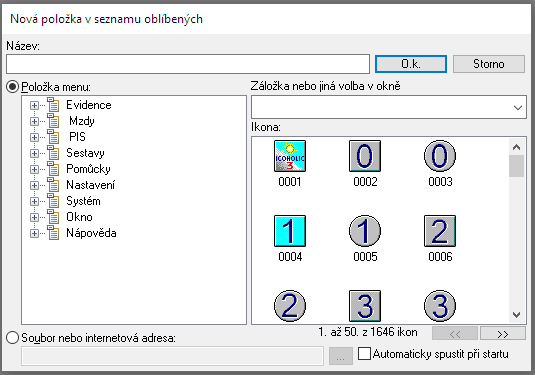Select the PIS menu item label
The image size is (535, 375).
[77, 137]
